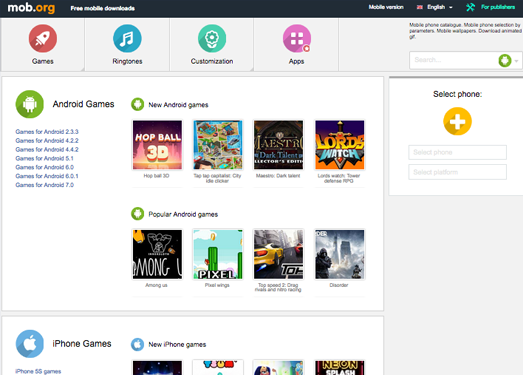Switch to the Apps tab label

coord(297,61)
